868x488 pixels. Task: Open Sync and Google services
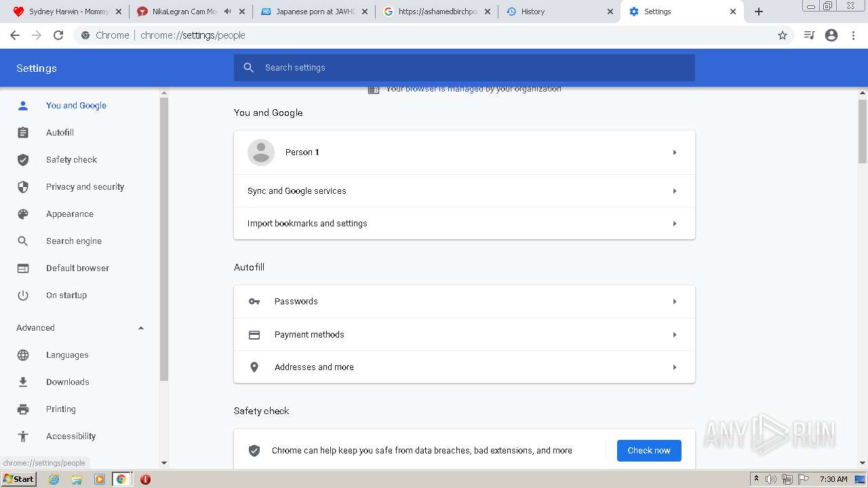click(x=465, y=191)
